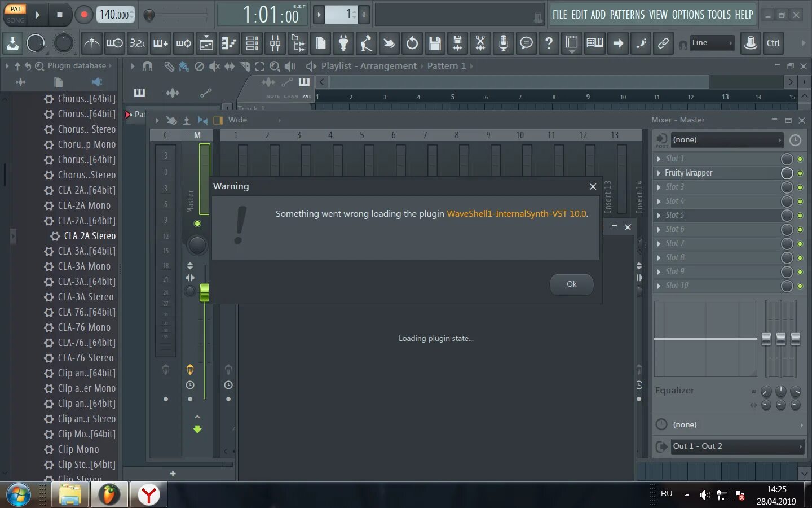Switch to PAT pattern mode
This screenshot has height=508, width=812.
15,9
